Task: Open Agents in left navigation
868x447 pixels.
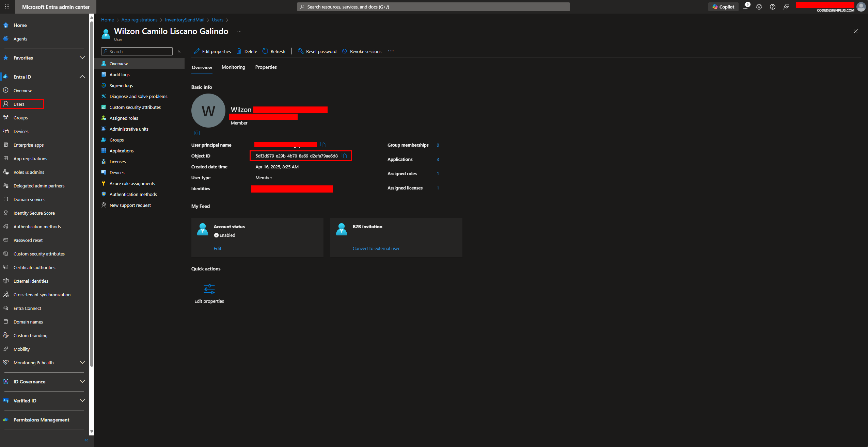Action: click(x=20, y=39)
